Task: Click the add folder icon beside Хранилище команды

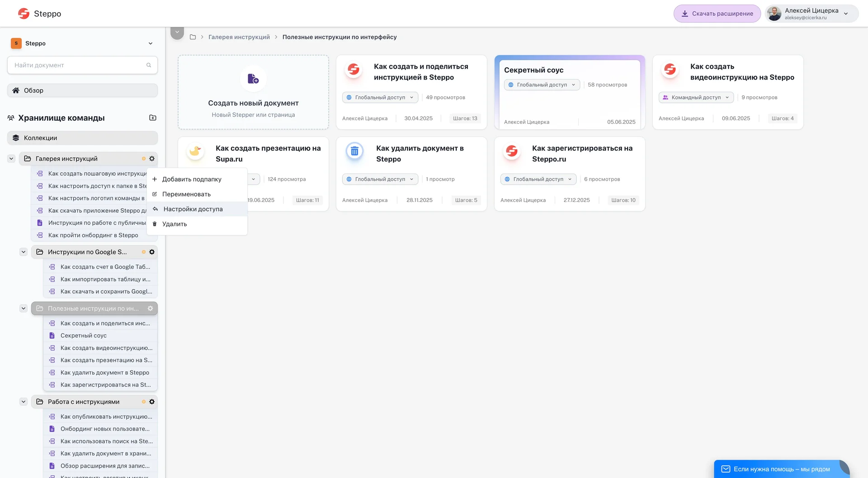Action: [x=153, y=118]
